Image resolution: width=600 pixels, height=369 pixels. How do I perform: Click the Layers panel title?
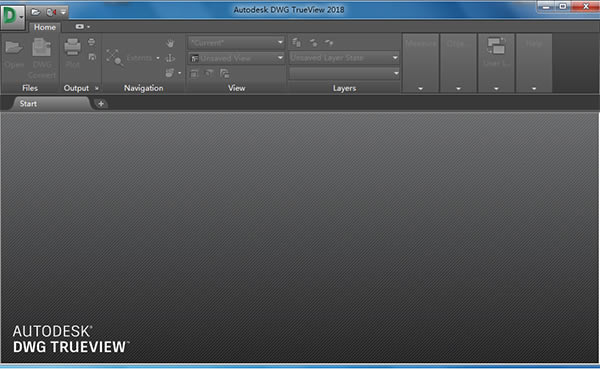(x=344, y=88)
